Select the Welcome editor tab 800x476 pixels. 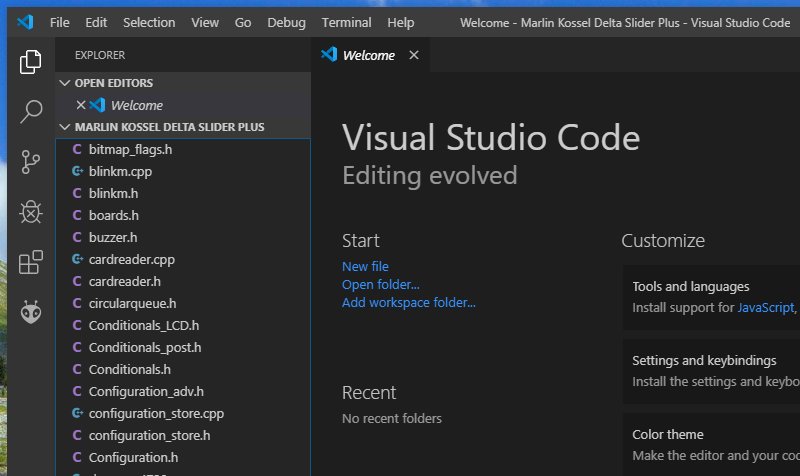coord(368,55)
